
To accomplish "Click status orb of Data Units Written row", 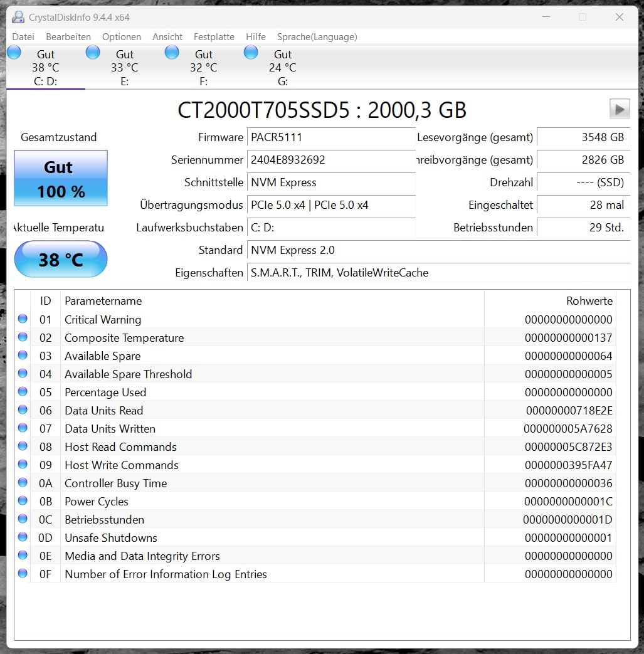I will [x=23, y=428].
